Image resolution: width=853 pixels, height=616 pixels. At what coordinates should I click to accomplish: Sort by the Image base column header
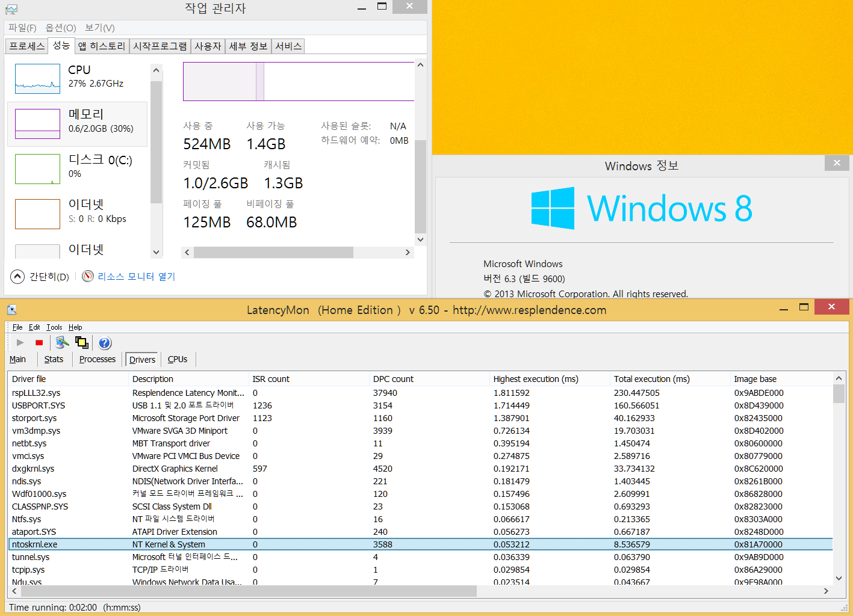pyautogui.click(x=781, y=379)
